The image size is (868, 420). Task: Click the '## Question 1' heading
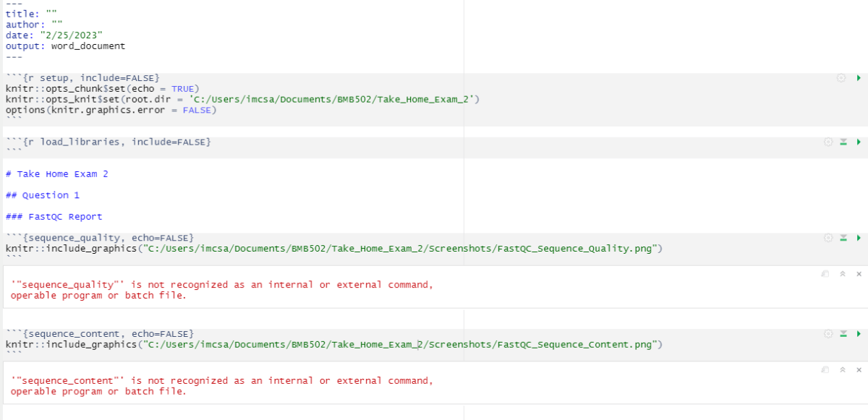(43, 195)
